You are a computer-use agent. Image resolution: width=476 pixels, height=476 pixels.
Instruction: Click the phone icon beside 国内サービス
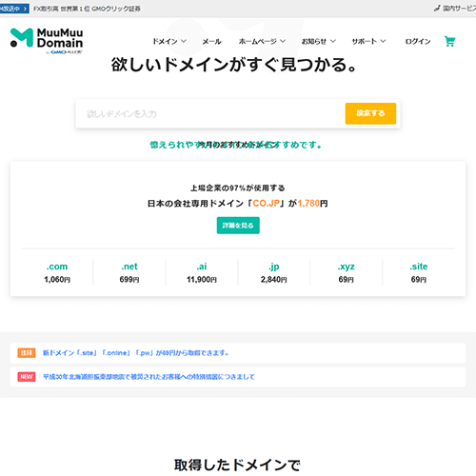point(437,9)
